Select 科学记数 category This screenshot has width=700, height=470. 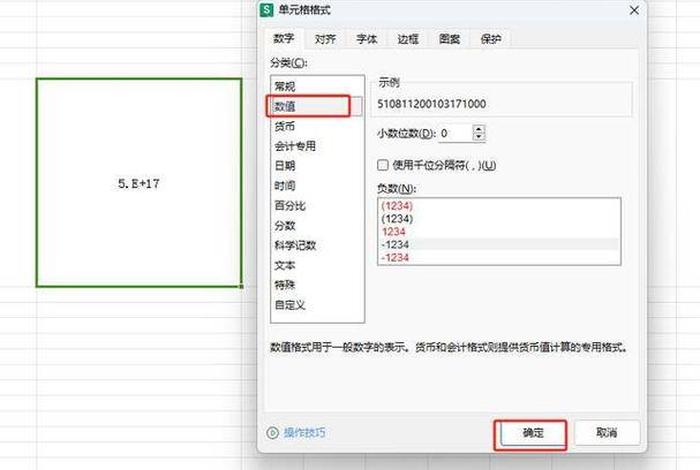pyautogui.click(x=317, y=245)
